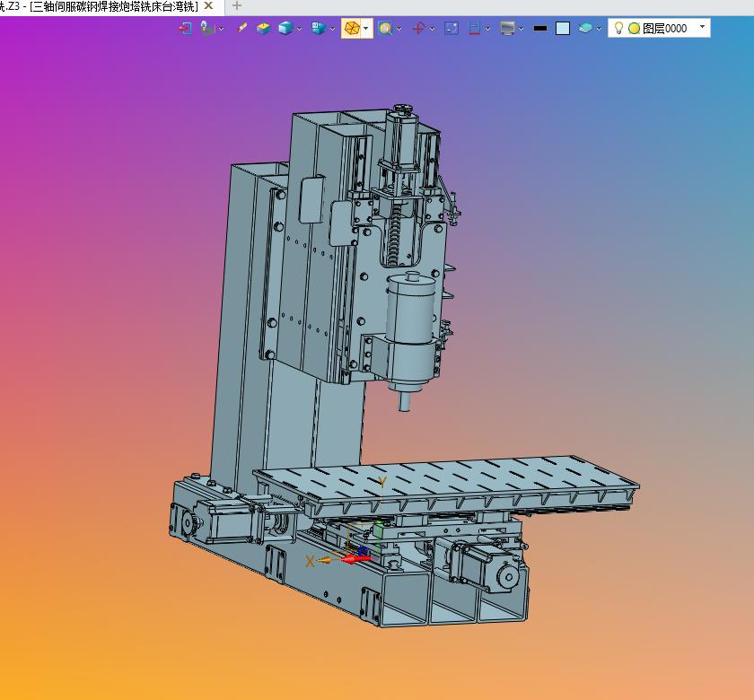Click the X axis label on triad

pos(311,561)
